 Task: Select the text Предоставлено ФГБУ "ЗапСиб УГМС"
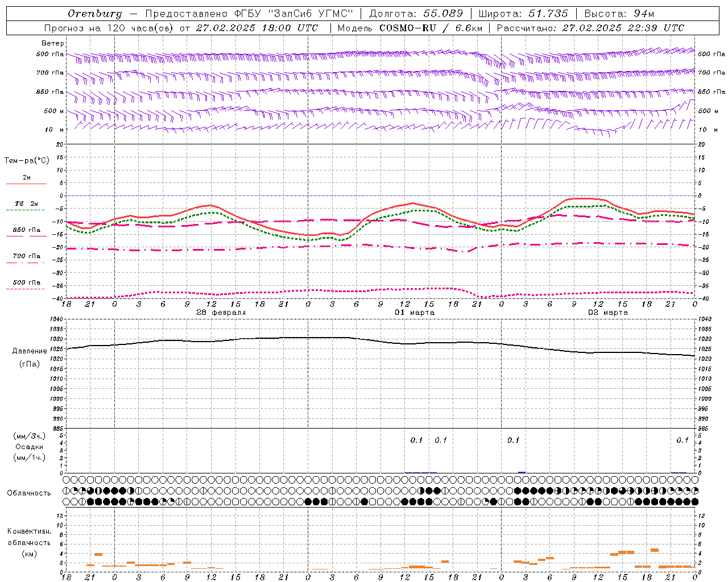pyautogui.click(x=249, y=13)
